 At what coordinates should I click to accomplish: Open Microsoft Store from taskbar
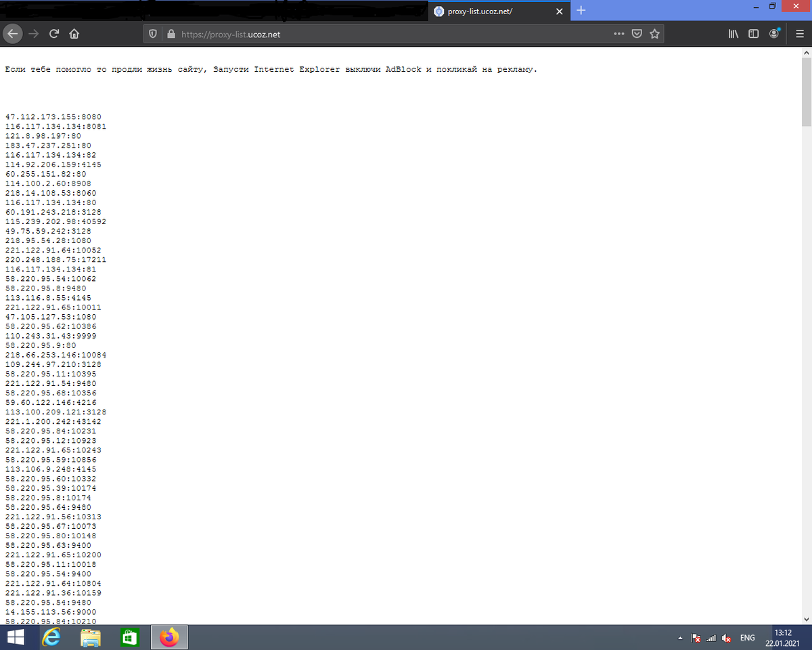point(129,637)
